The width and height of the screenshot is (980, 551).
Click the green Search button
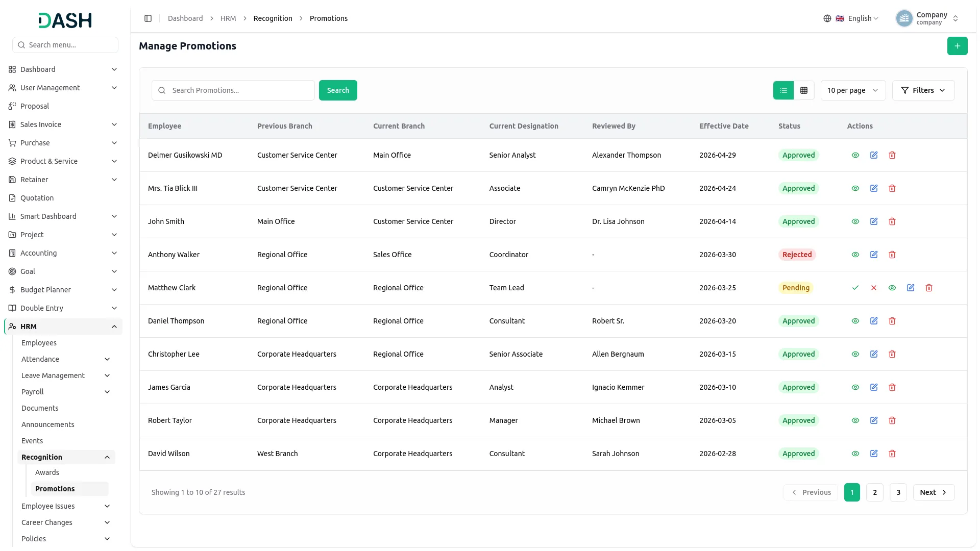338,90
